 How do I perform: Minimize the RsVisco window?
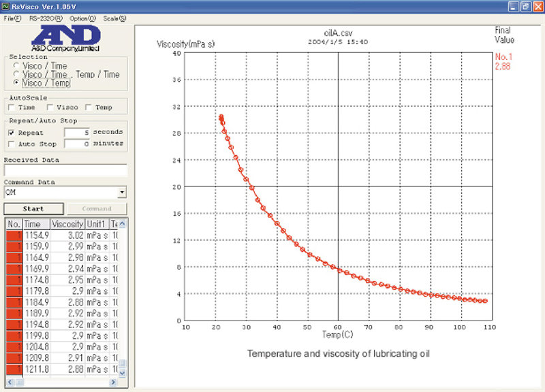(x=513, y=6)
